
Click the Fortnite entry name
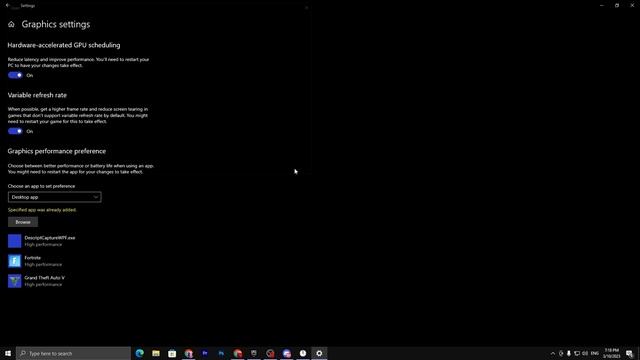[x=33, y=258]
